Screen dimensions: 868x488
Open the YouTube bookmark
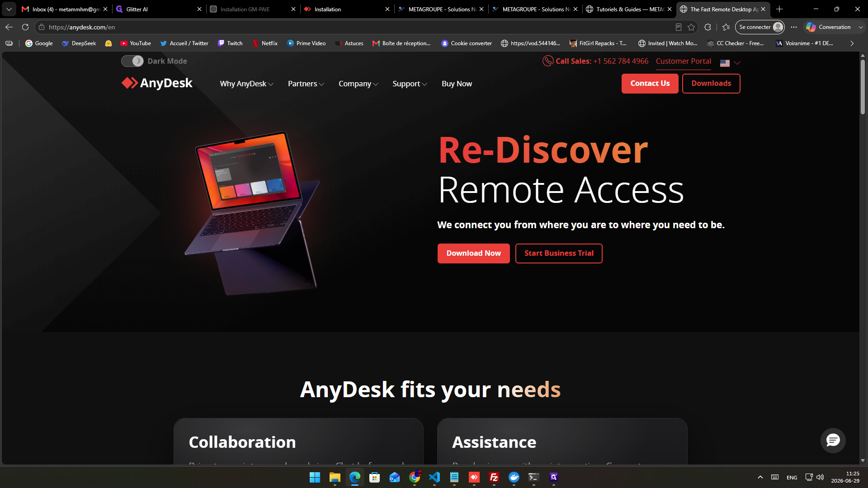136,43
